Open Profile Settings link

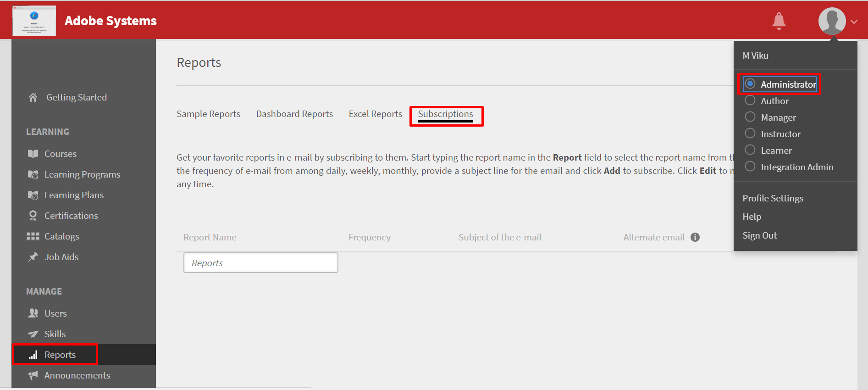tap(773, 198)
